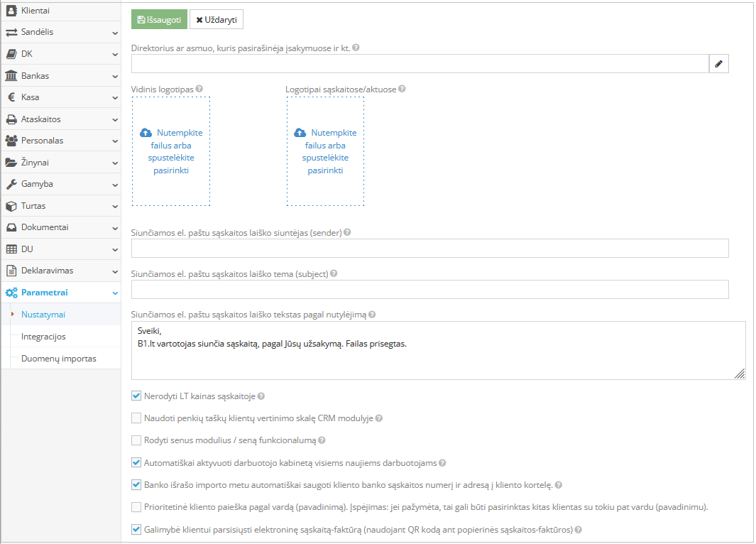Click the green Išsaugoti button
The image size is (756, 544).
(159, 19)
